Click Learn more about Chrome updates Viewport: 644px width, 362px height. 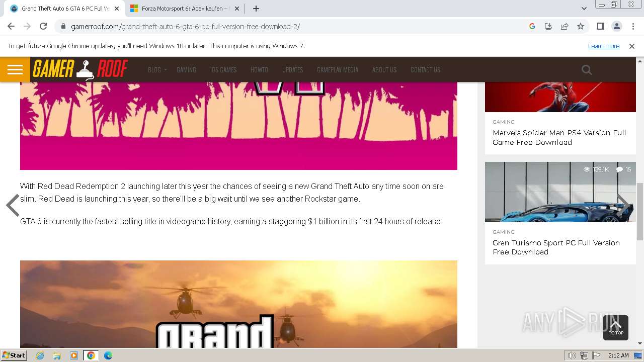(x=604, y=46)
